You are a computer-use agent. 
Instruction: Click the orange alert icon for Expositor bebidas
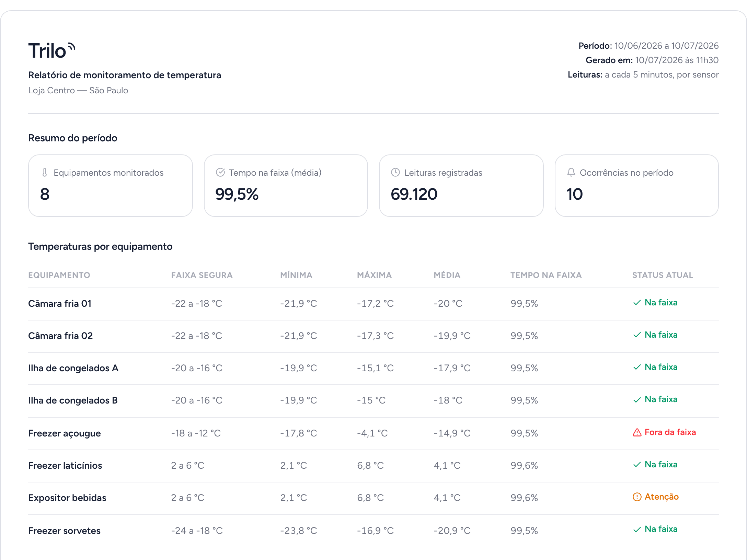[x=637, y=497]
